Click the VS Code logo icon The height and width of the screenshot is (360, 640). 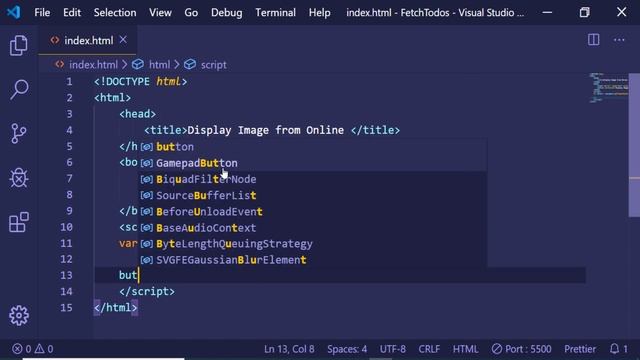tap(13, 12)
